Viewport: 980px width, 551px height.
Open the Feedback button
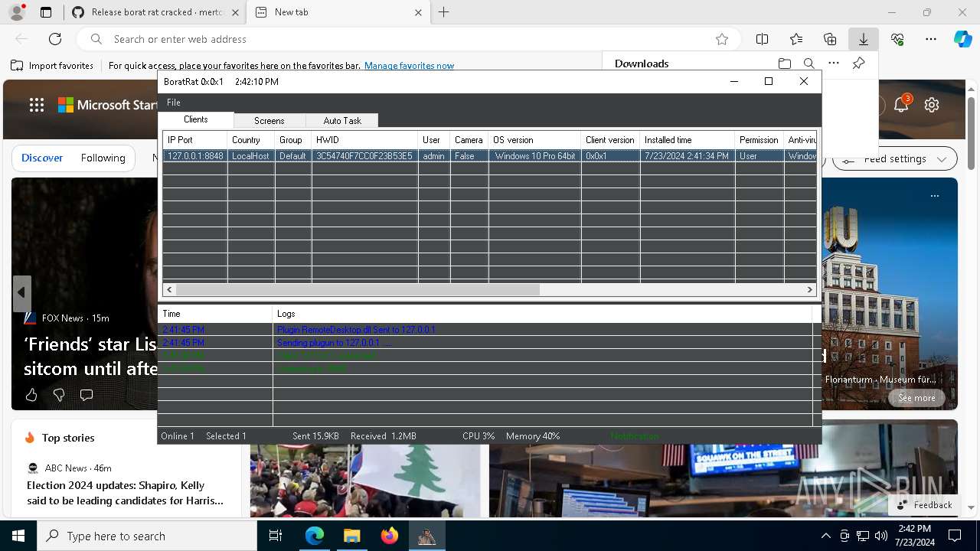(925, 505)
